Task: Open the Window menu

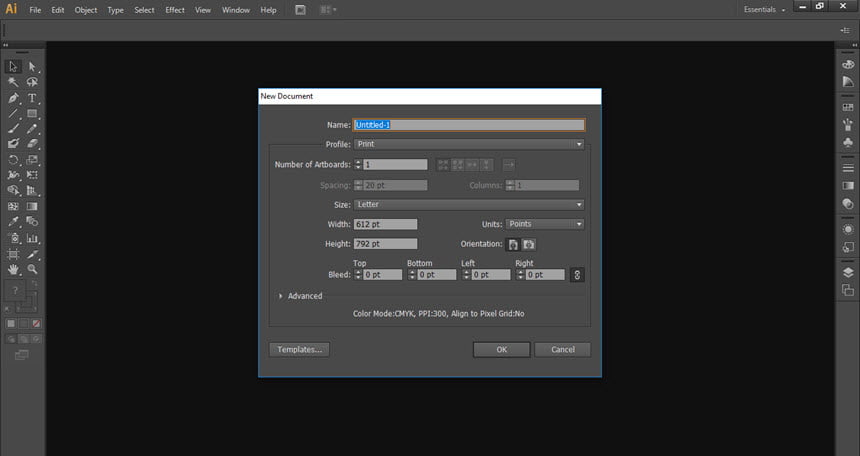Action: 236,10
